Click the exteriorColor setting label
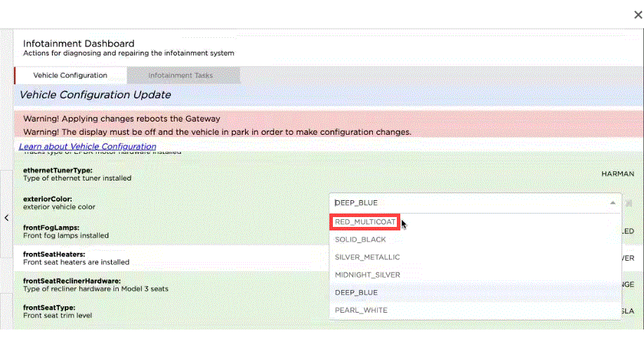The width and height of the screenshot is (644, 352). point(48,199)
